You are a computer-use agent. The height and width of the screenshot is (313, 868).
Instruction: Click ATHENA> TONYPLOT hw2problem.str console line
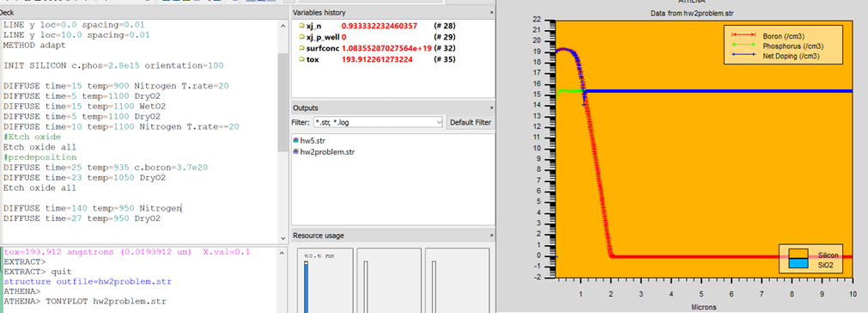(85, 301)
